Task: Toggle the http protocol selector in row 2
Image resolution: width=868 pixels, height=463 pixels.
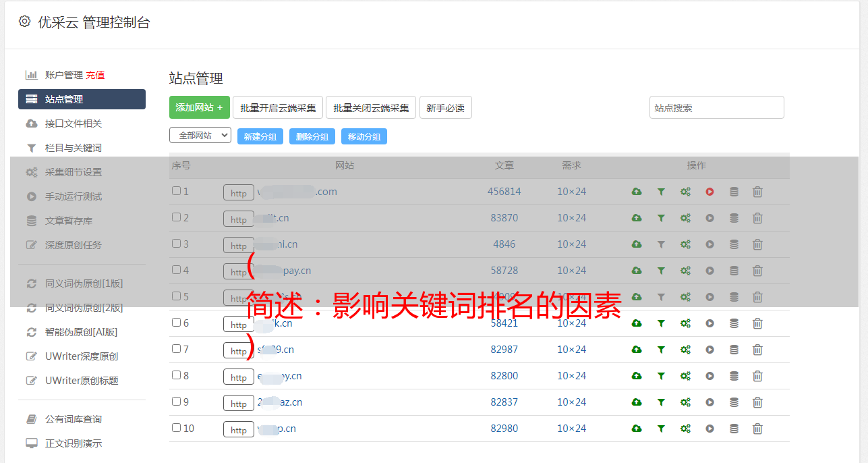Action: 239,219
